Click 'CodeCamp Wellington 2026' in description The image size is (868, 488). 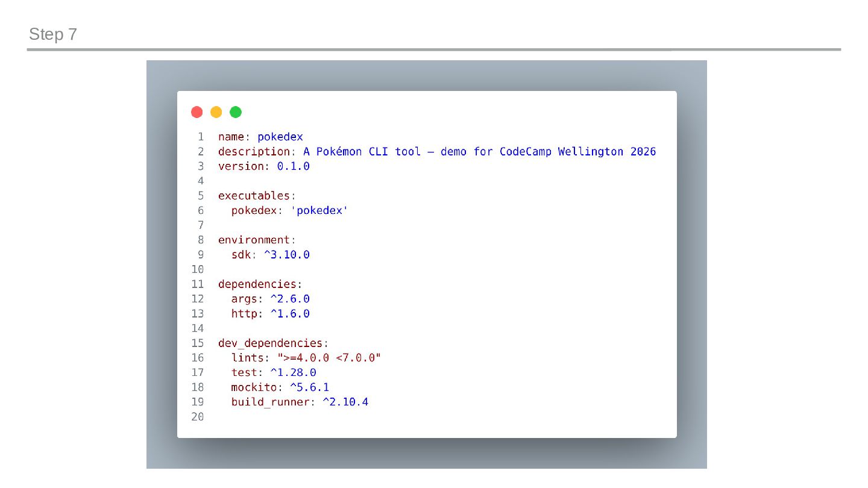click(577, 151)
